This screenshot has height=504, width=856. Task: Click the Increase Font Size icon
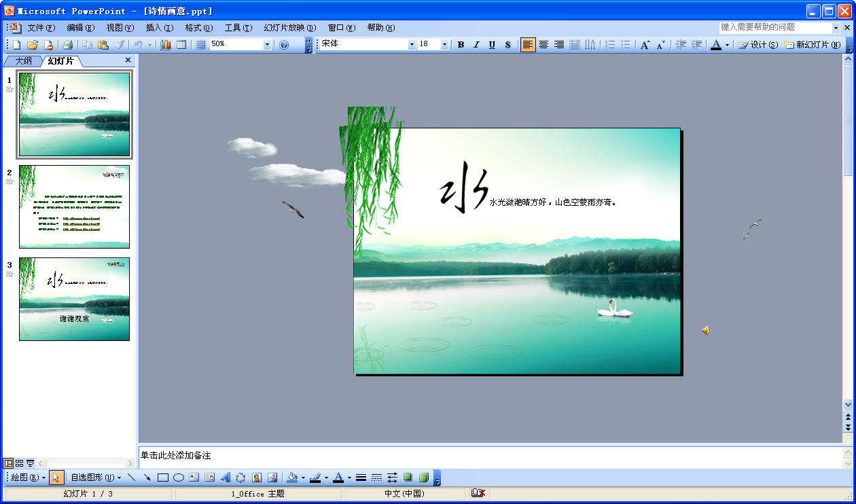pyautogui.click(x=645, y=45)
